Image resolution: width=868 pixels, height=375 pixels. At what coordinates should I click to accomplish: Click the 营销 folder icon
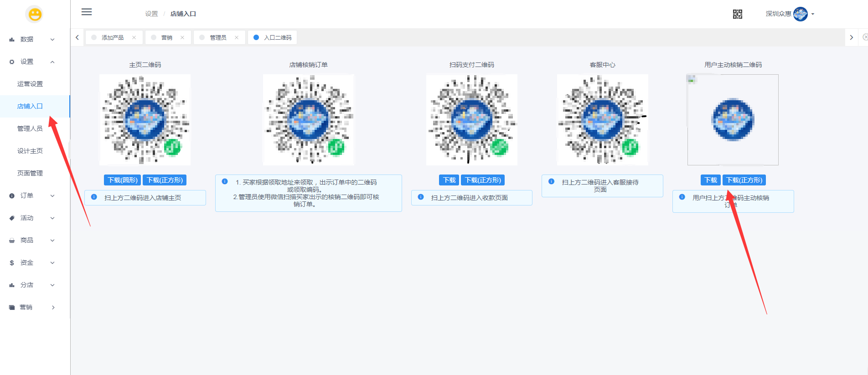(12, 308)
